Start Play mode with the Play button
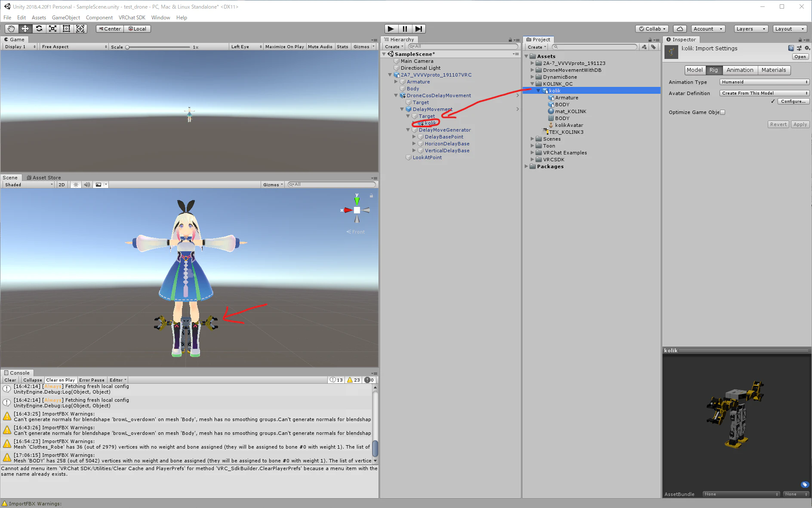Screen dimensions: 812x508 391,29
